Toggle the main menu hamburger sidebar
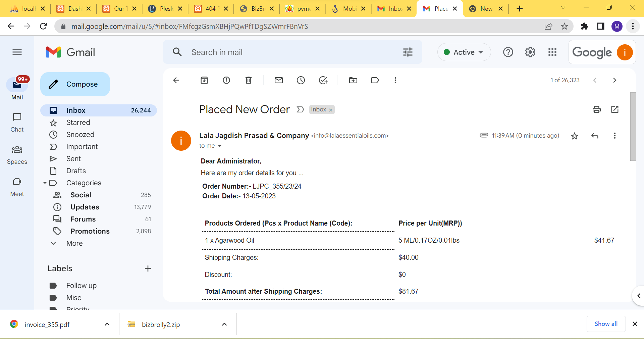The height and width of the screenshot is (339, 644). (17, 52)
